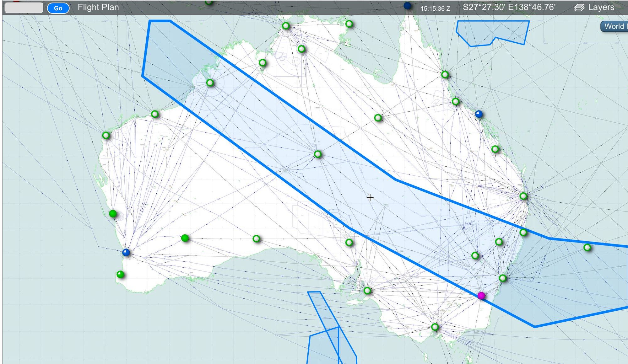Viewport: 628px width, 364px height.
Task: Open the Layers menu
Action: [601, 7]
